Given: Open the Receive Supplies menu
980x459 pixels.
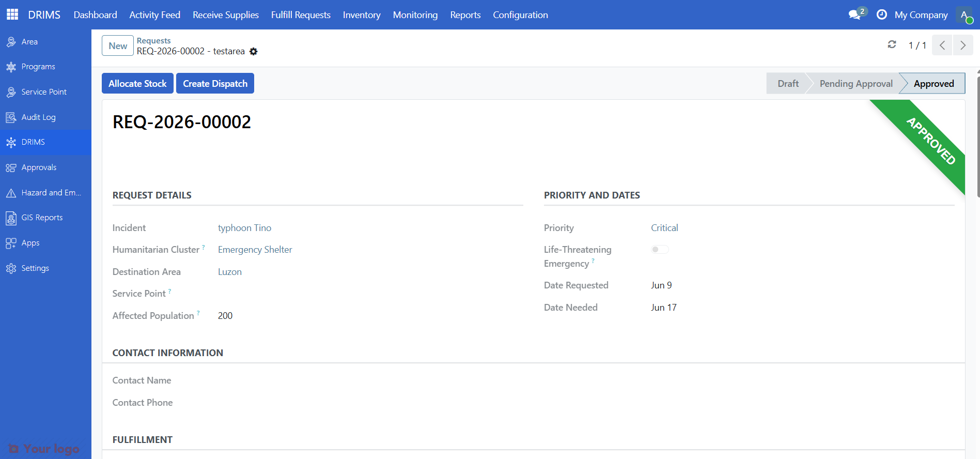Looking at the screenshot, I should [x=226, y=14].
